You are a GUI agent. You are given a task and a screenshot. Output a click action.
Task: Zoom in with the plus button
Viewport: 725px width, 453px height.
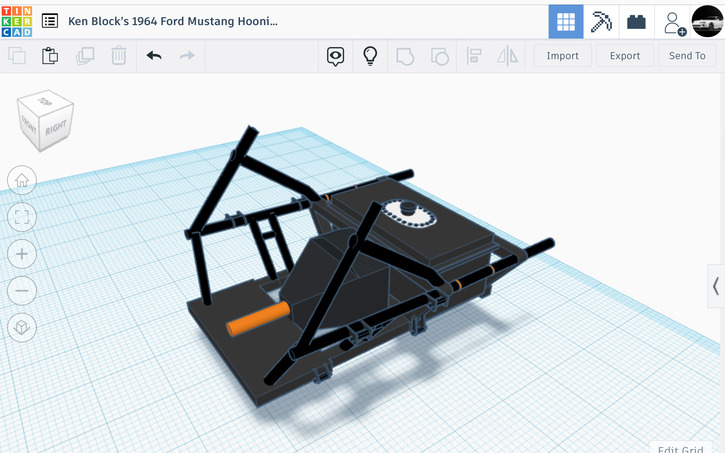22,253
